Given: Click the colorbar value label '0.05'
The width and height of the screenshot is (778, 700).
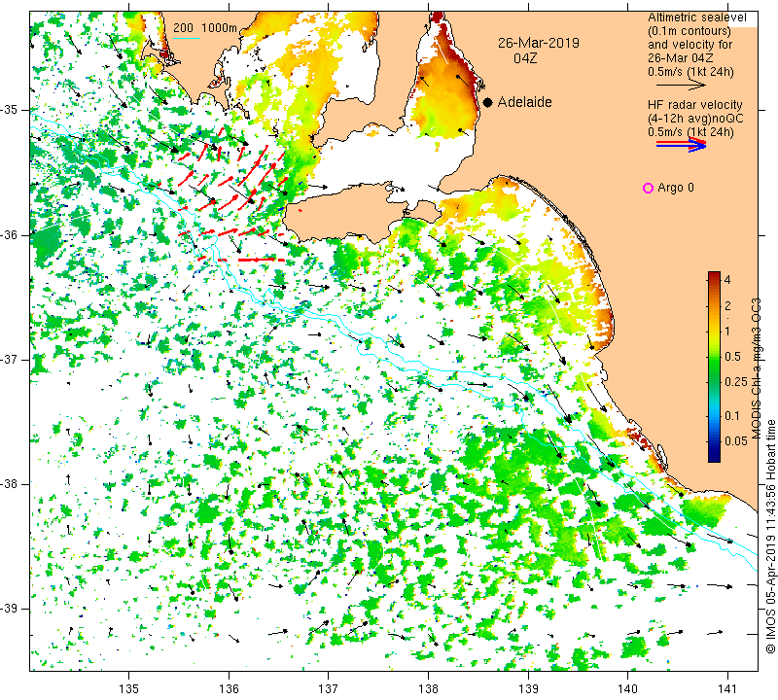Looking at the screenshot, I should (x=736, y=441).
